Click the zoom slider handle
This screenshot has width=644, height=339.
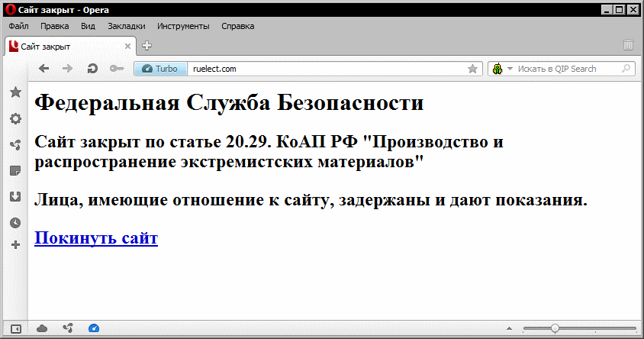(x=555, y=328)
